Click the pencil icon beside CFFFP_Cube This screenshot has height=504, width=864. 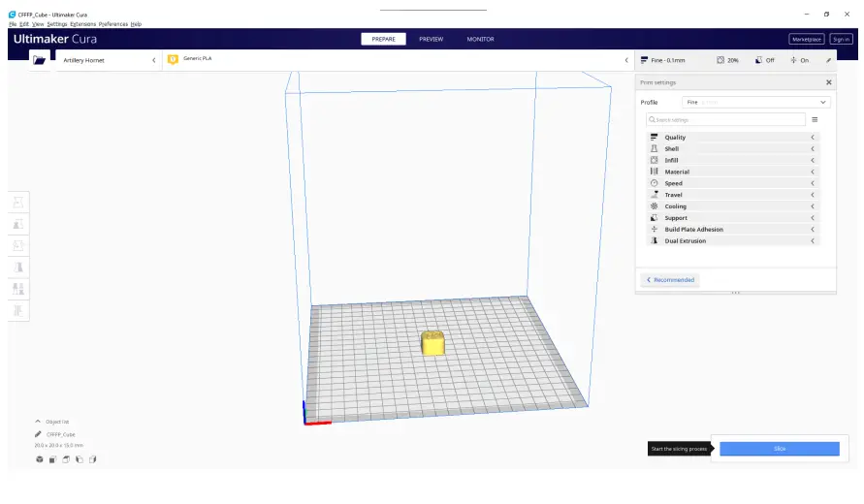pos(38,434)
